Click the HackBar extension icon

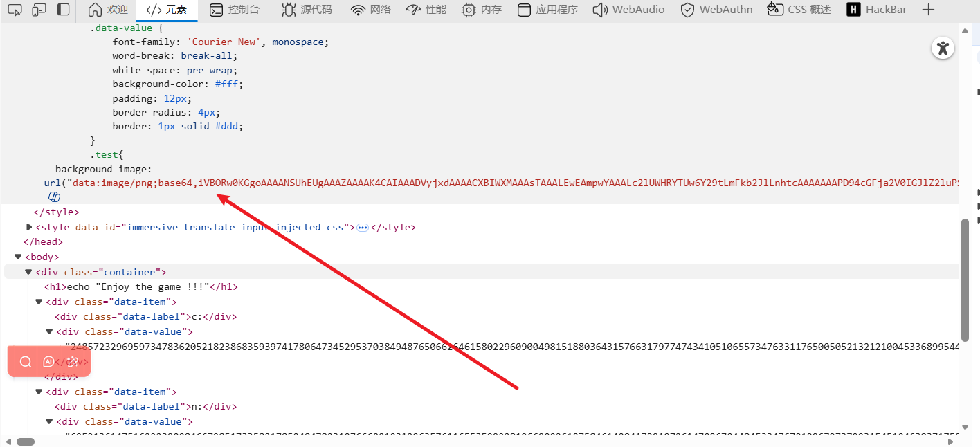tap(854, 10)
